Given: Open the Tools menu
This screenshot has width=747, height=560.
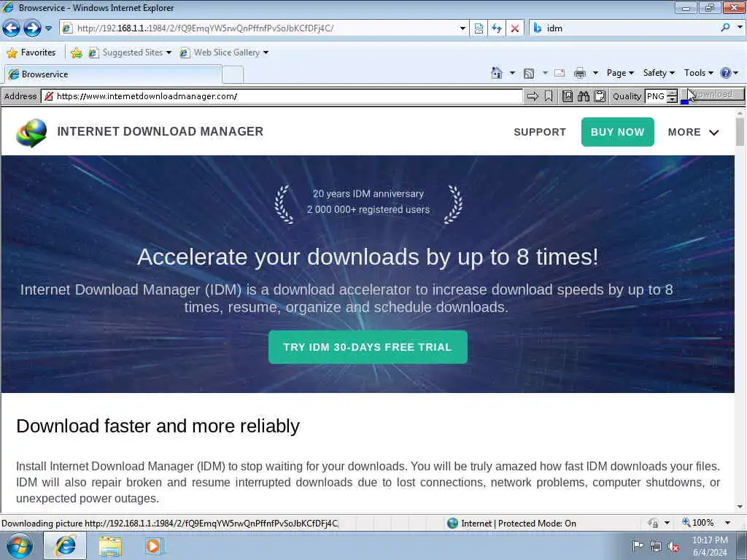Looking at the screenshot, I should [698, 73].
